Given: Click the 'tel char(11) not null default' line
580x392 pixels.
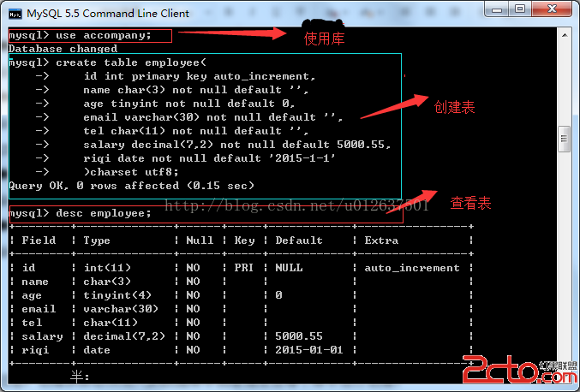Looking at the screenshot, I should point(195,131).
